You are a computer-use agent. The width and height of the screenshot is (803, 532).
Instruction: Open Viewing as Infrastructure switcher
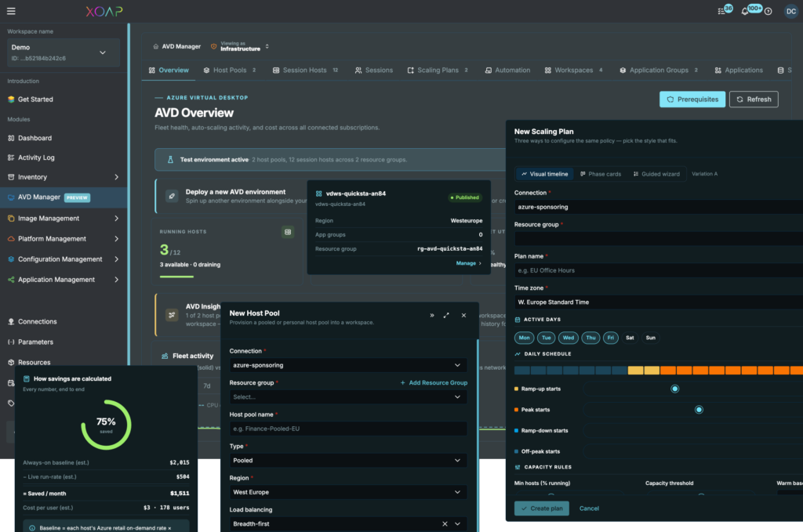click(240, 46)
